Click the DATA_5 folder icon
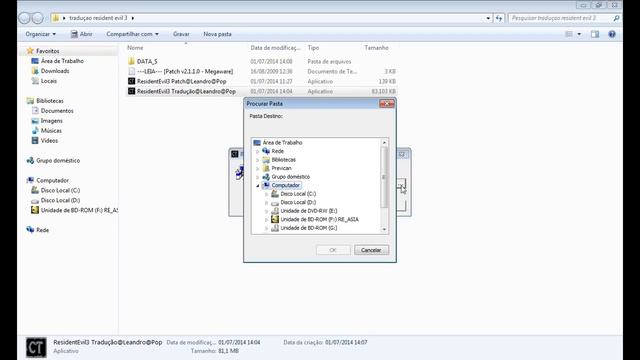Viewport: 640px width, 360px height. click(x=131, y=61)
